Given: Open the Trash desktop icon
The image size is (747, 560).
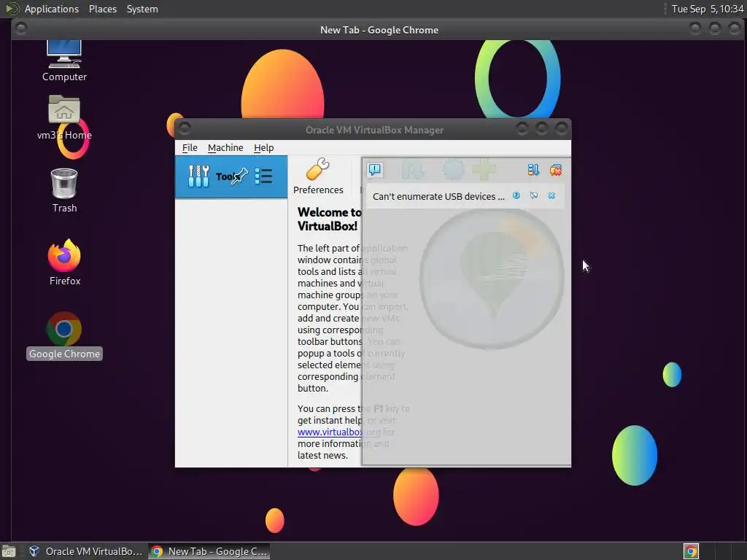Looking at the screenshot, I should point(64,190).
